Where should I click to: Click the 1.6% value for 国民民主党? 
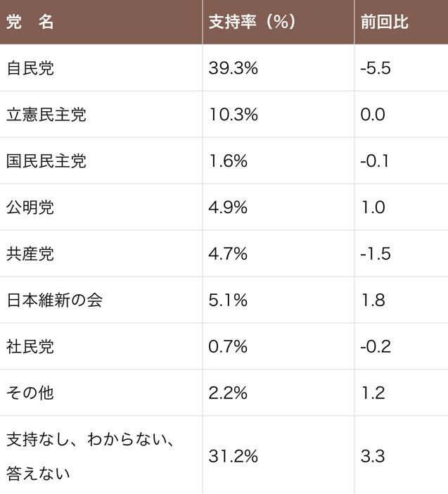228,160
